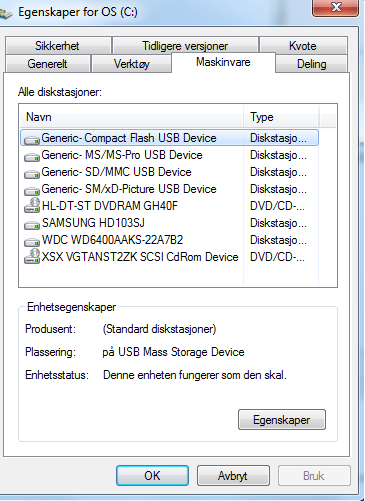Click the Egenskaper button

(x=282, y=420)
